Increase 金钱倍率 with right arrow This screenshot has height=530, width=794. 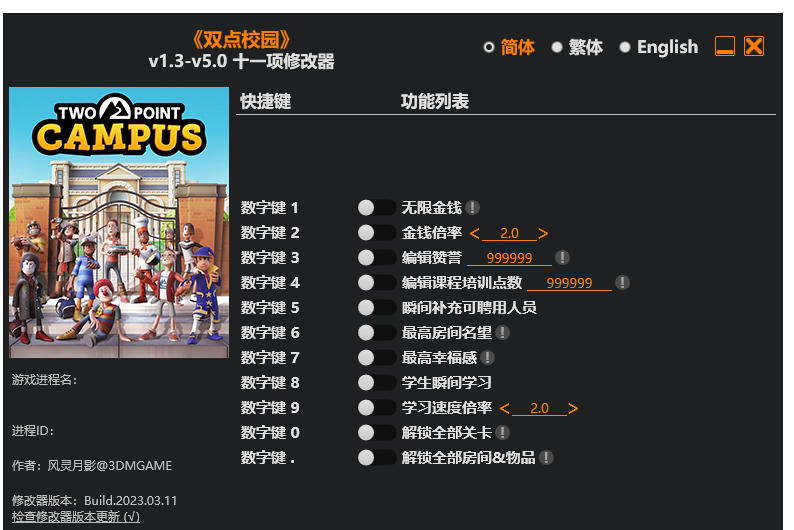coord(543,233)
